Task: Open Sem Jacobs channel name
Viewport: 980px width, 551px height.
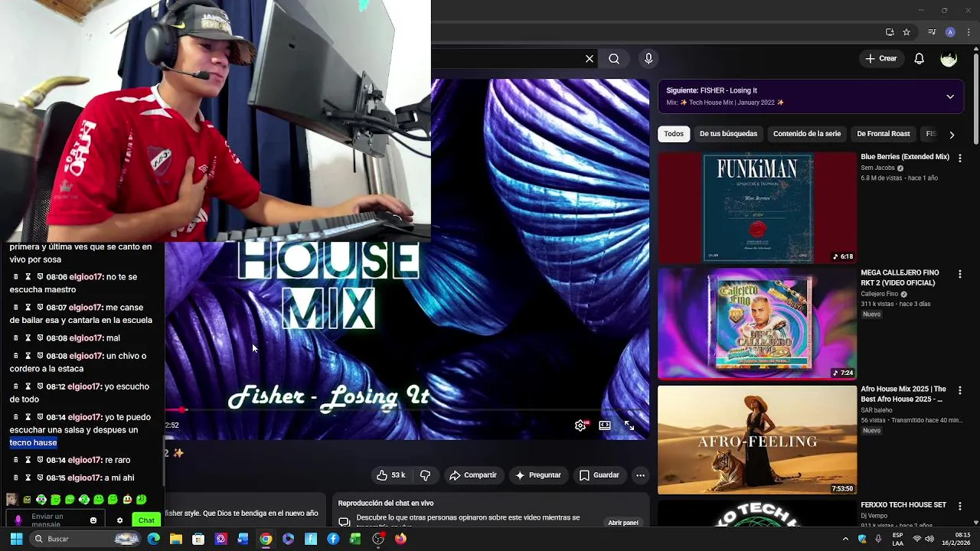Action: (877, 168)
